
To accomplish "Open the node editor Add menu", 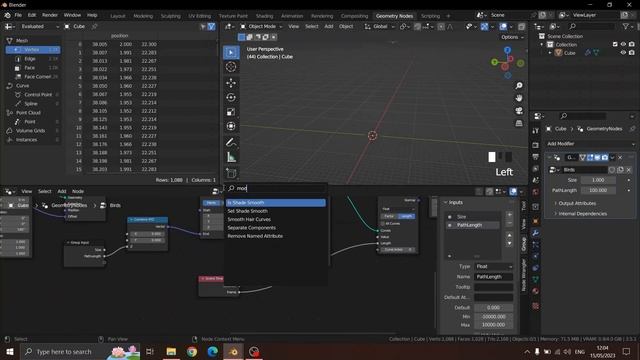I will (x=62, y=191).
